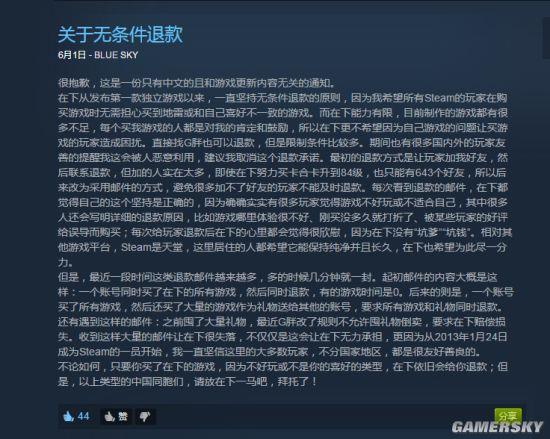This screenshot has height=439, width=550.
Task: Click the 44 likes counter
Action: pyautogui.click(x=83, y=416)
